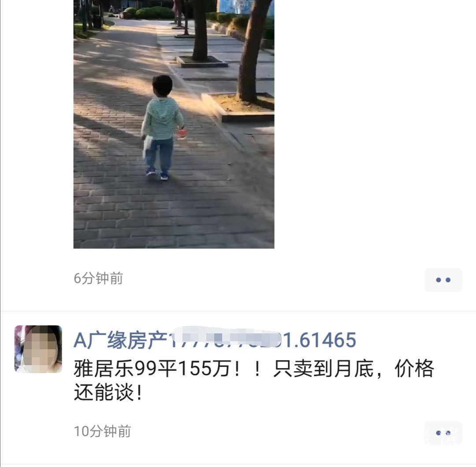Tap the child's blue shoes in photo
The height and width of the screenshot is (467, 476).
pos(157,173)
